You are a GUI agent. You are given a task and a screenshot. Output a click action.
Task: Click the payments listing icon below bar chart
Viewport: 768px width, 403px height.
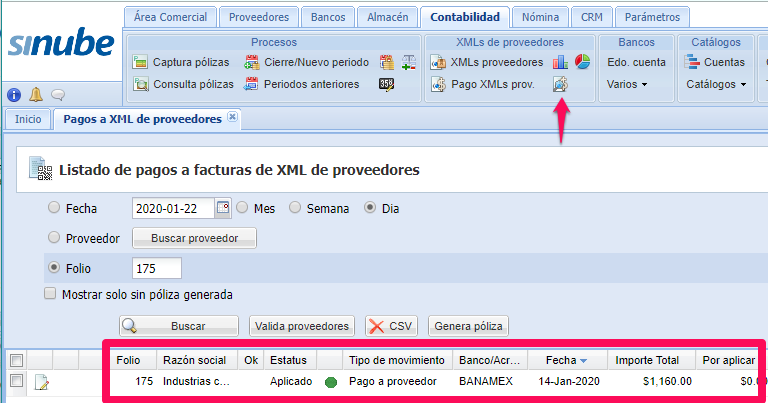click(560, 84)
